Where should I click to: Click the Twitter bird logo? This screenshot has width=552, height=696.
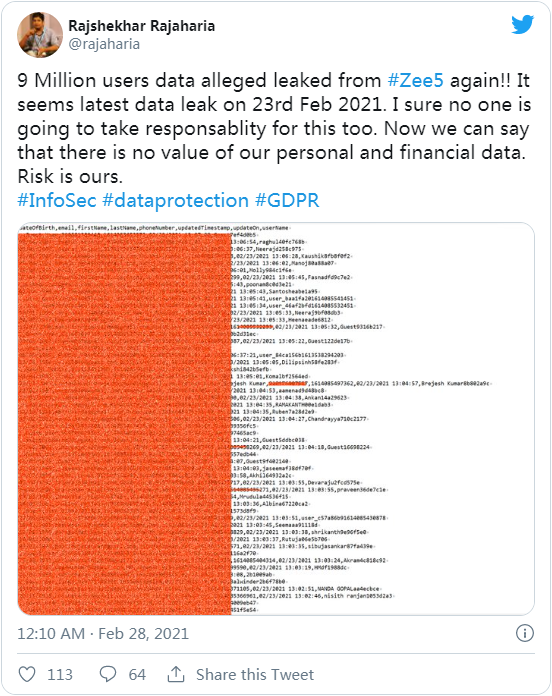[x=522, y=24]
